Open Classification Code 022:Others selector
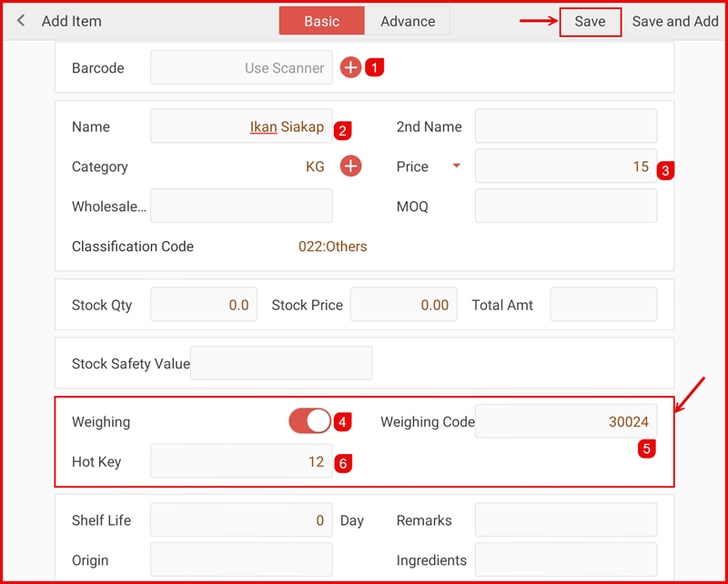The height and width of the screenshot is (584, 728). coord(332,247)
